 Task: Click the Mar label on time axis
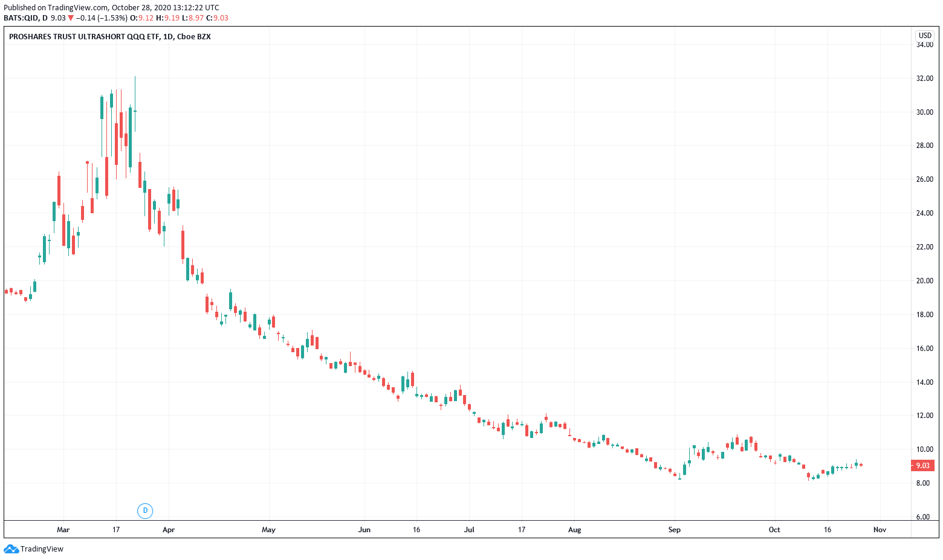tap(63, 530)
